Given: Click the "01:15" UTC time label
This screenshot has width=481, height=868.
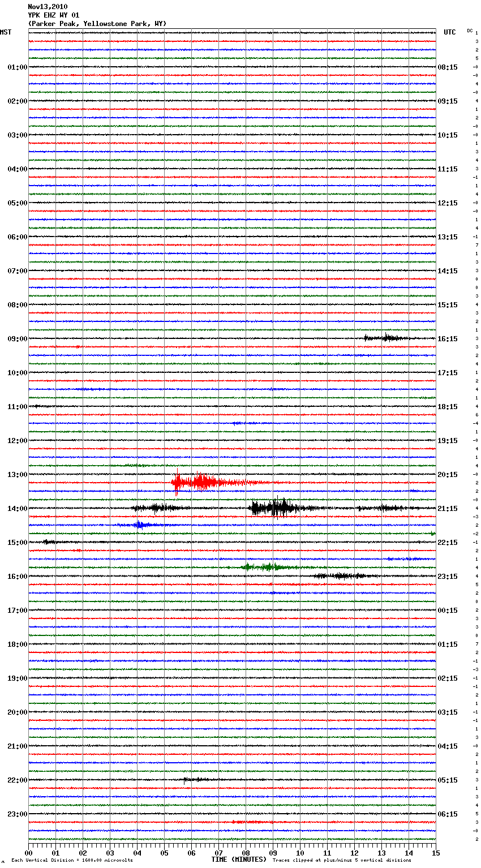Looking at the screenshot, I should click(x=448, y=644).
